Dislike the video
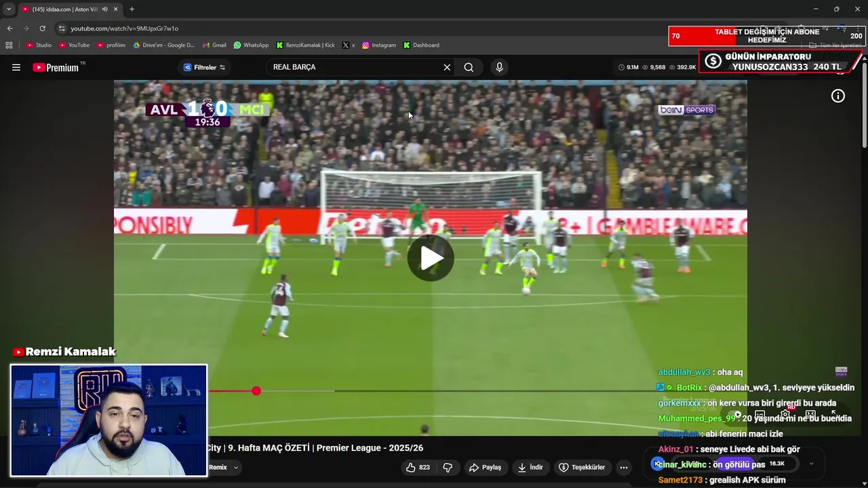This screenshot has width=868, height=488. 448,467
